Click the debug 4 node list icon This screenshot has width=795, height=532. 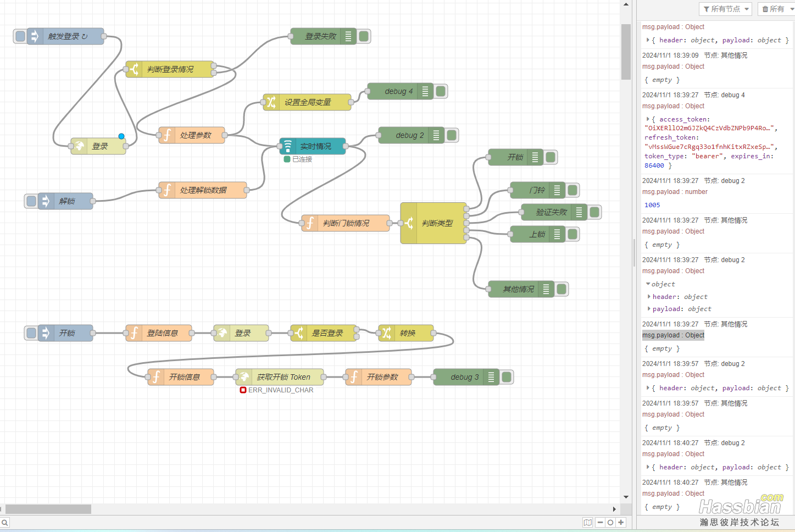(x=425, y=91)
